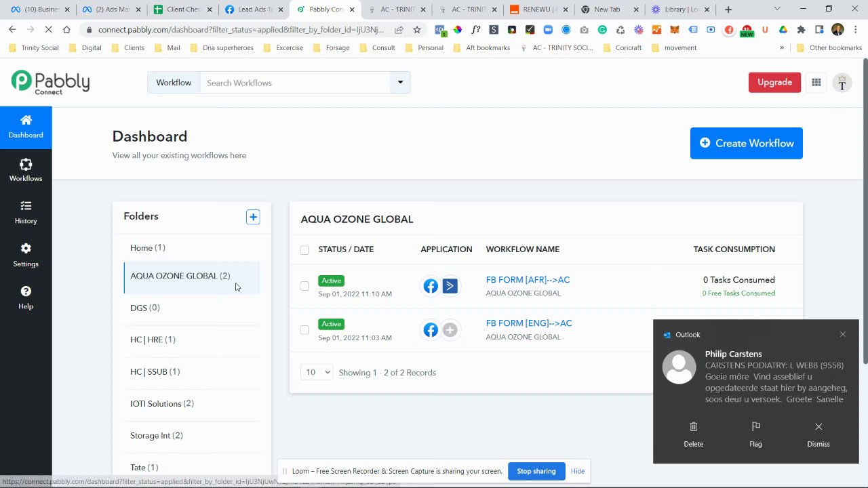Switch to the New Tab tab
This screenshot has width=868, height=488.
pos(610,9)
